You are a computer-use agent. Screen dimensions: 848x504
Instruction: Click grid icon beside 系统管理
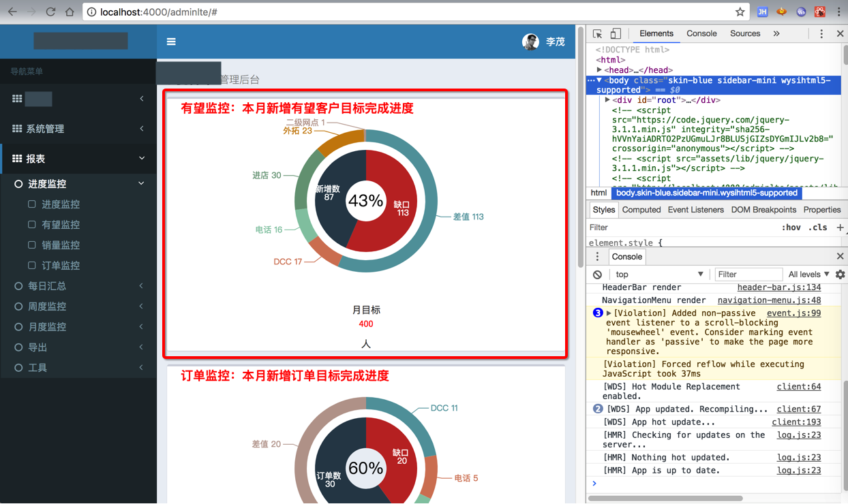[17, 129]
